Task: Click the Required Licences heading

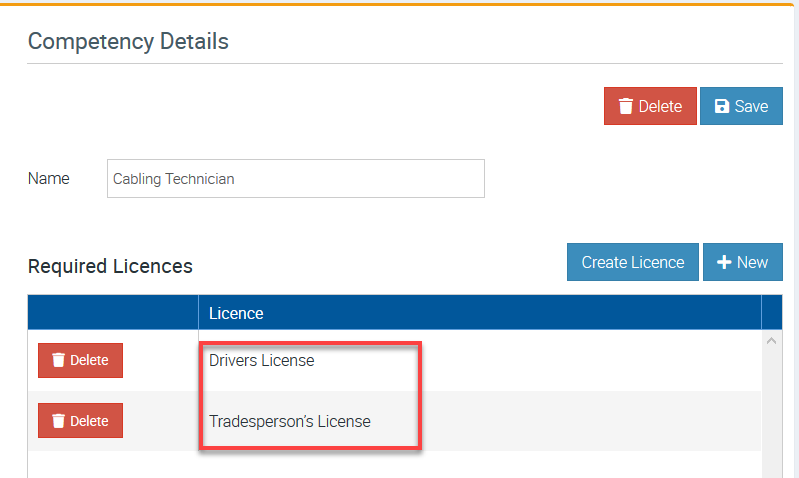Action: (110, 266)
